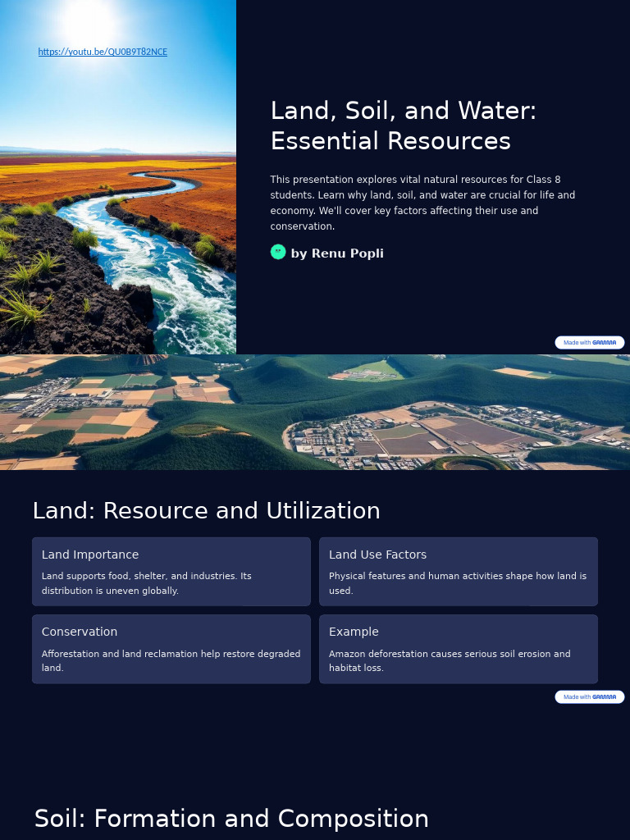Select the 'Conservation' card
Image resolution: width=630 pixels, height=840 pixels.
[171, 650]
